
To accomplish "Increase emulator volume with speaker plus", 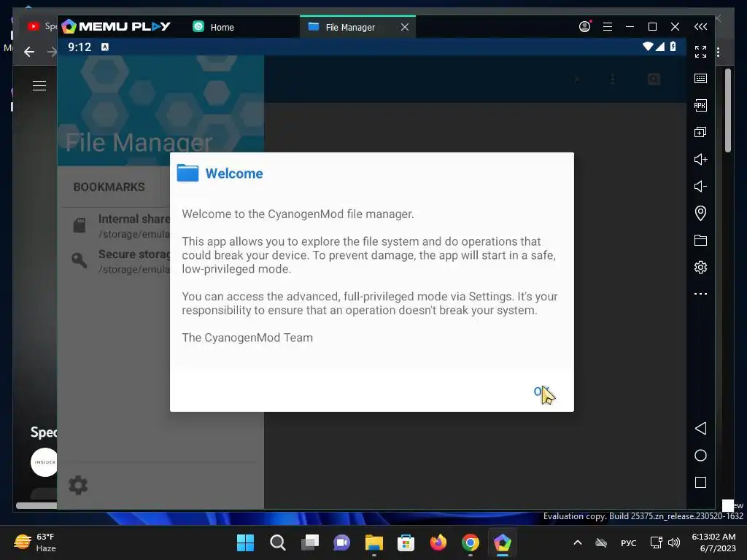I will tap(700, 159).
